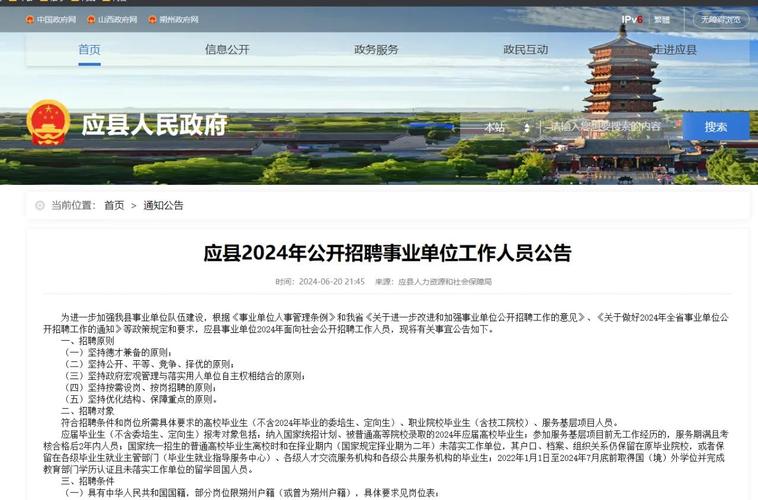Select the 首页 navigation tab
This screenshot has height=500, width=758.
89,49
